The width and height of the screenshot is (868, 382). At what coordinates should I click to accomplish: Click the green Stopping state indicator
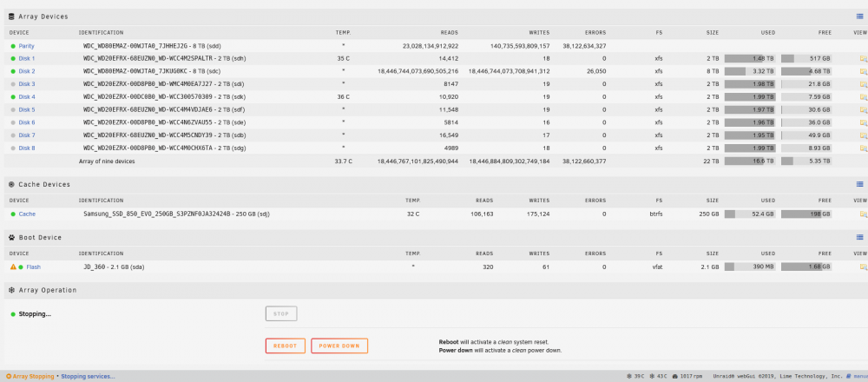pyautogui.click(x=13, y=314)
